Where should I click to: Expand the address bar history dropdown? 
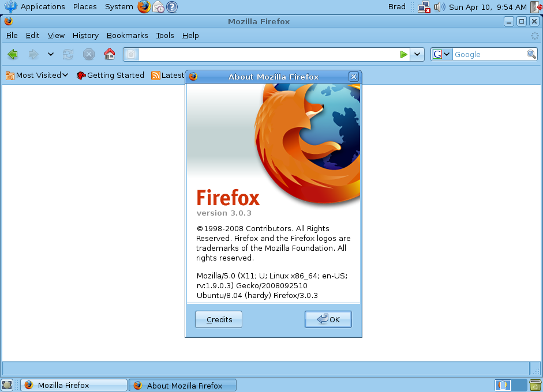417,54
